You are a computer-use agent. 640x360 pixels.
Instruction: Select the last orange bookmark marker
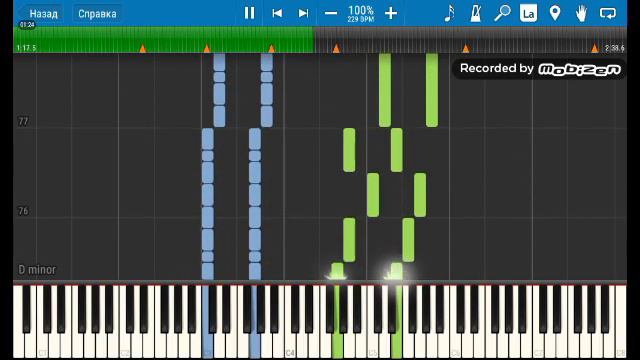[x=595, y=49]
